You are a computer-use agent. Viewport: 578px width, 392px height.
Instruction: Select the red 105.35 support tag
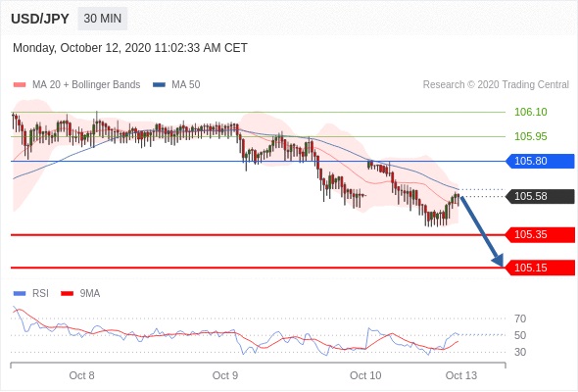541,234
